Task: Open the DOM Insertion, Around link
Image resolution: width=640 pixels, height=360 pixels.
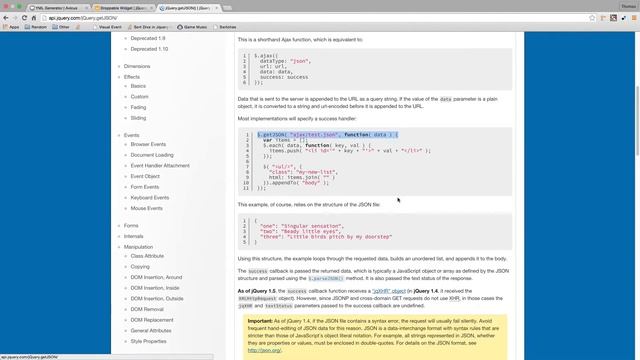Action: [156, 277]
